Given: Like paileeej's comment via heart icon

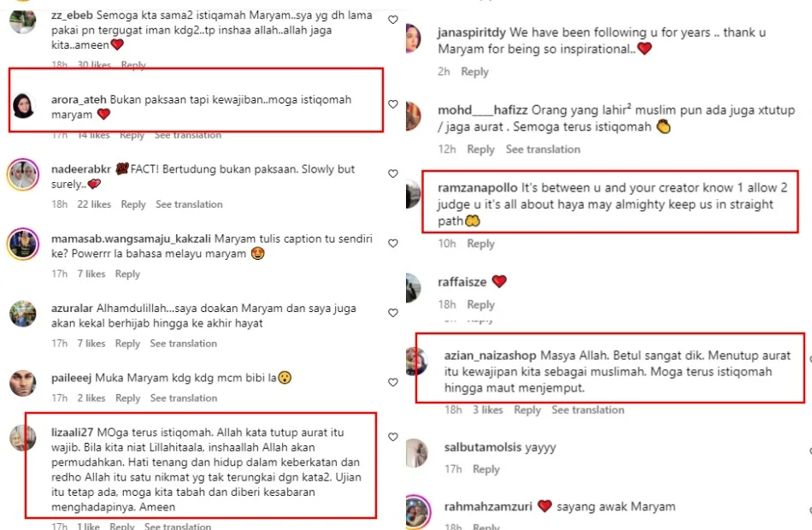Looking at the screenshot, I should (x=393, y=382).
